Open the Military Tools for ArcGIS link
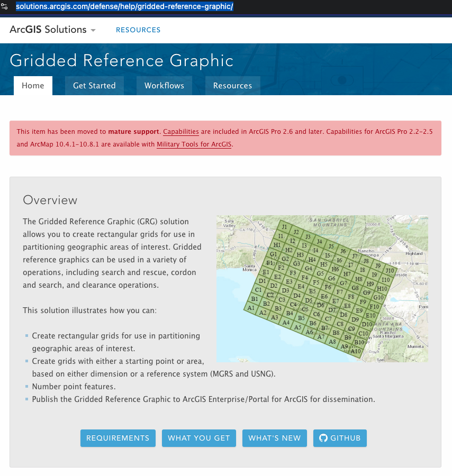This screenshot has width=452, height=476. click(x=194, y=144)
